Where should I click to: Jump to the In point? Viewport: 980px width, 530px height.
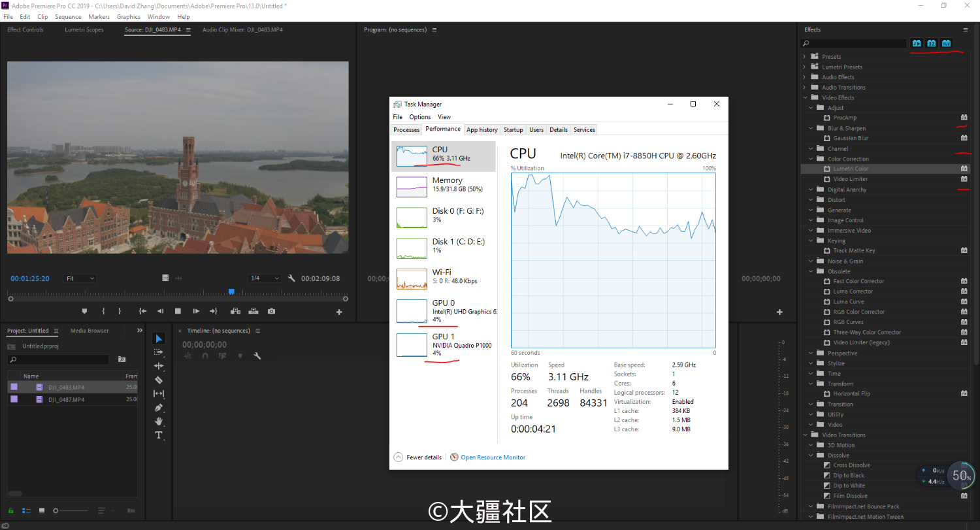click(142, 311)
